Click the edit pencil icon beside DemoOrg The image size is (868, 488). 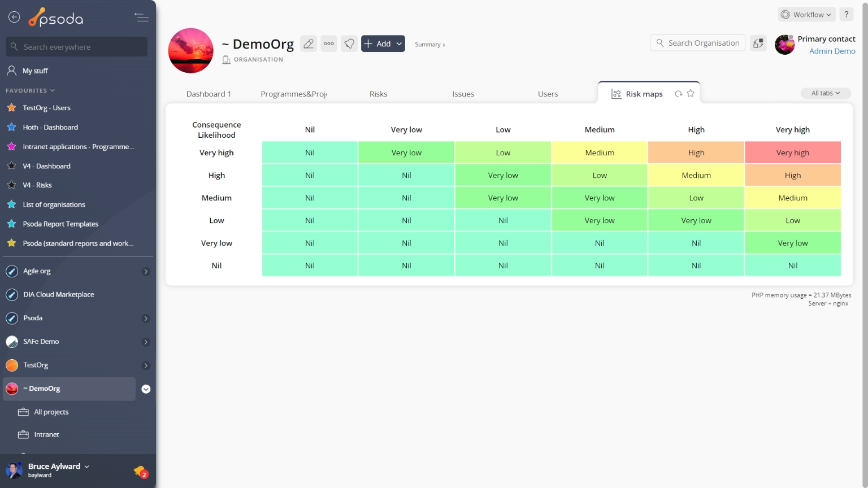(x=309, y=43)
